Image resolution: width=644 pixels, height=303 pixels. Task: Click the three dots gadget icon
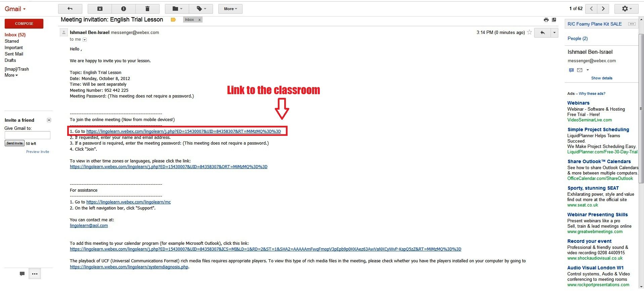[x=35, y=274]
